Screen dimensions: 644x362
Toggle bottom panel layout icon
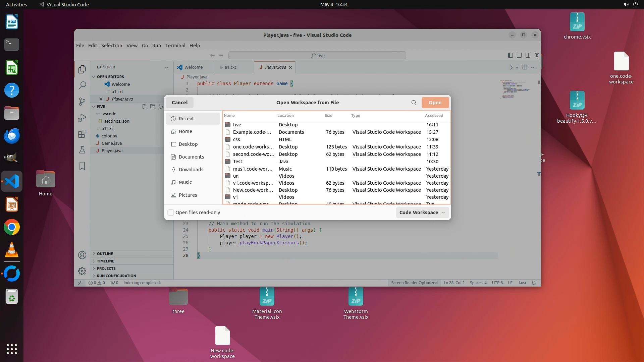tap(519, 55)
